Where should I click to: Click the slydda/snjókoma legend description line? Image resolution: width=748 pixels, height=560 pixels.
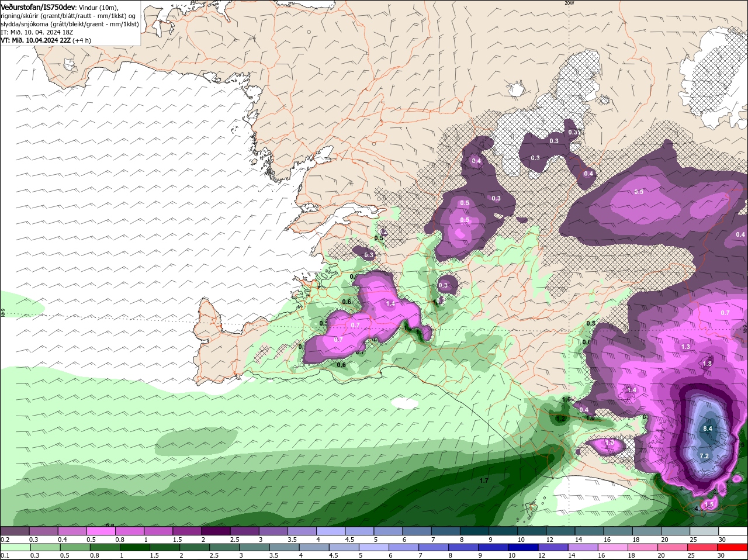70,24
